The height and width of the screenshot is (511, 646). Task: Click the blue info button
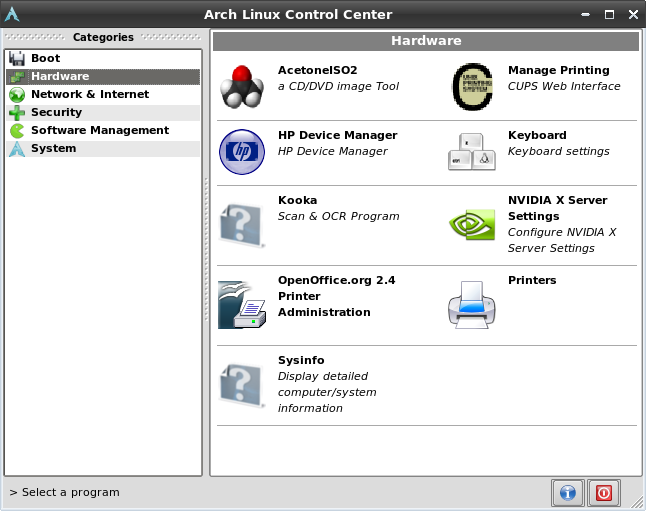click(568, 493)
